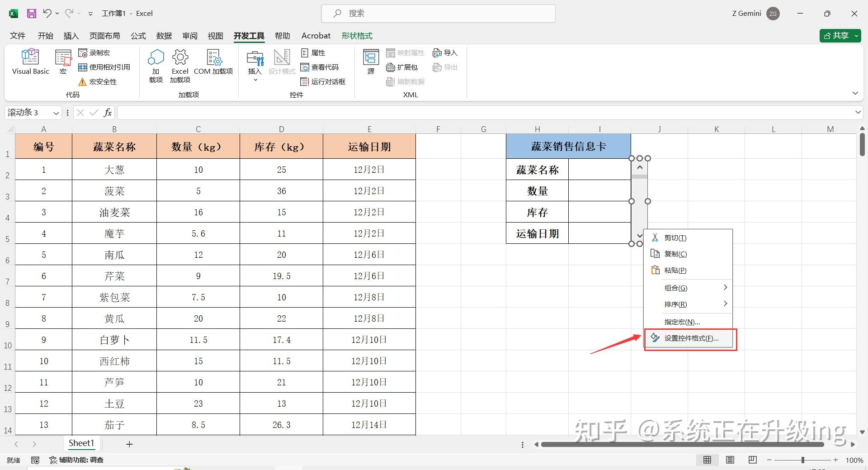Screen dimensions: 868x470
Task: Open the Share (共享) button dropdown
Action: point(857,36)
